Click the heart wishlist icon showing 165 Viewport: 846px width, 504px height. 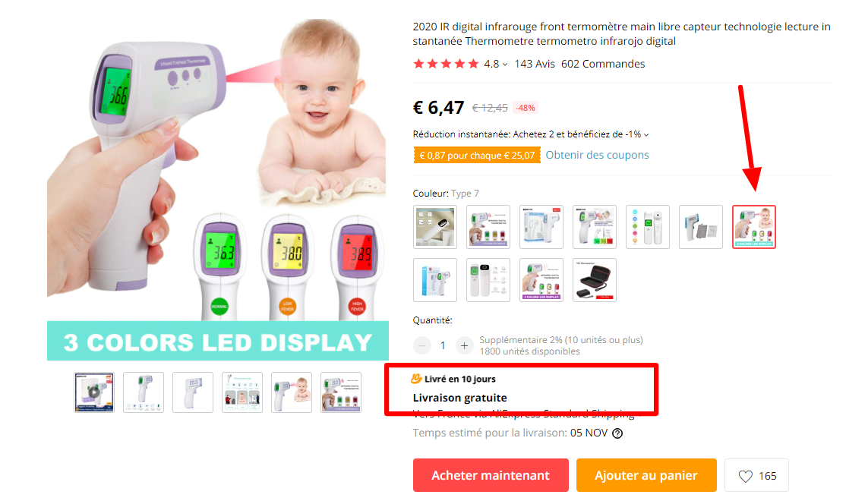coord(745,476)
